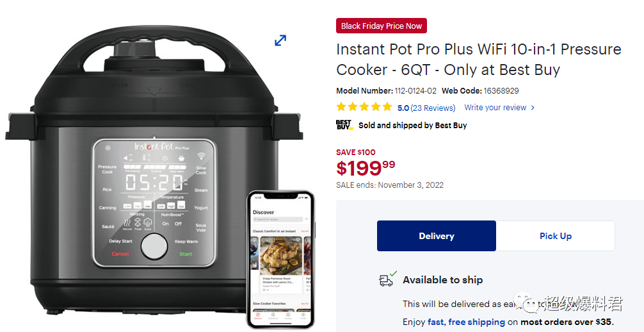This screenshot has height=332, width=644.
Task: Follow the fast, free shipping link
Action: (x=466, y=322)
